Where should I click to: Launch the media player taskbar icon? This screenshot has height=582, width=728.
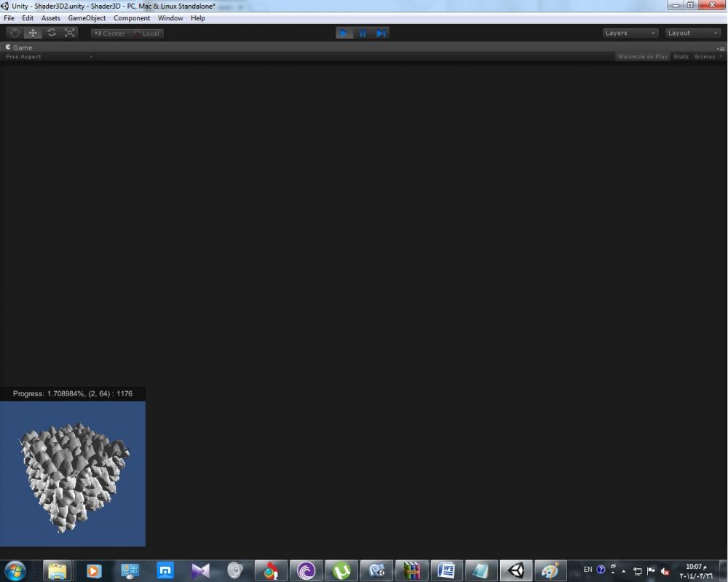[94, 570]
